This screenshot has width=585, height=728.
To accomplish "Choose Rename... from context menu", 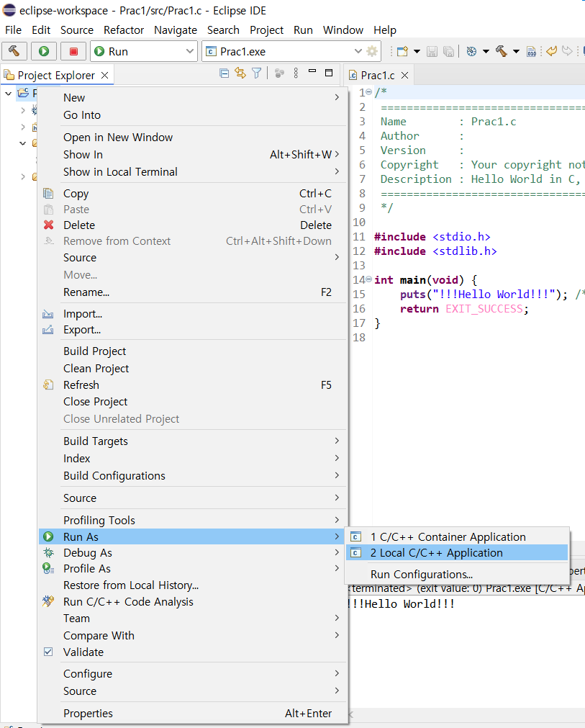I will [x=193, y=292].
